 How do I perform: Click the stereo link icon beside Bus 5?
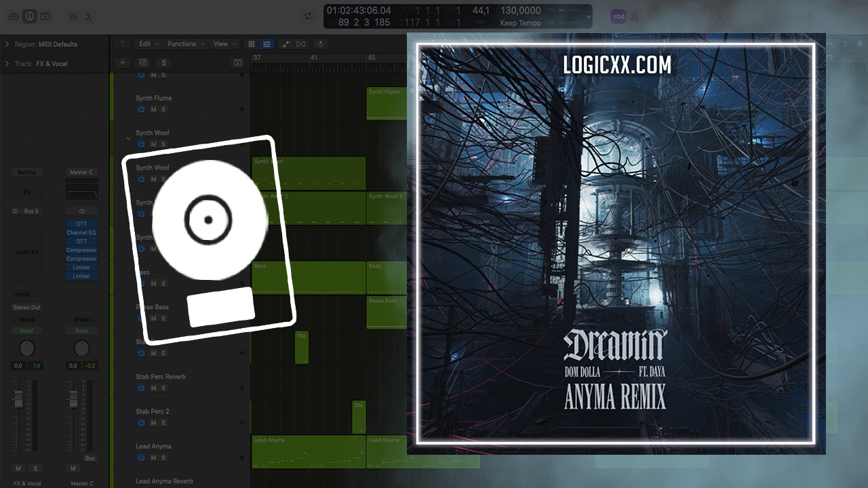[15, 211]
